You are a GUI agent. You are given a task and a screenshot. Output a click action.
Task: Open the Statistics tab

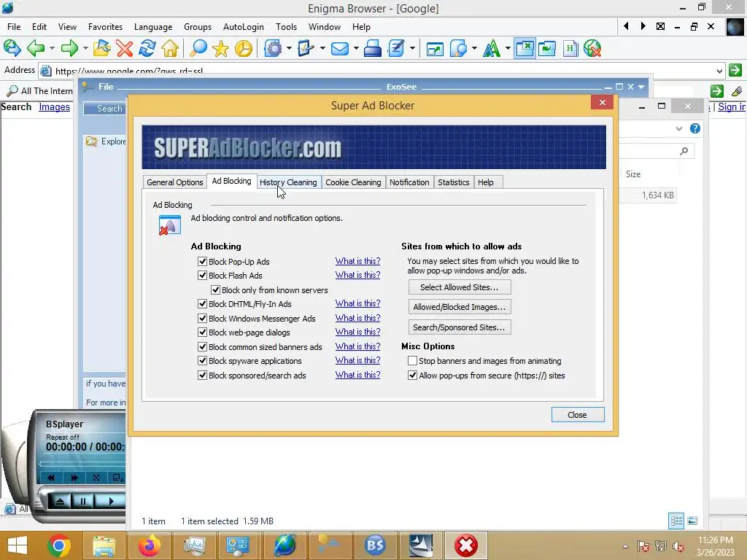[454, 182]
